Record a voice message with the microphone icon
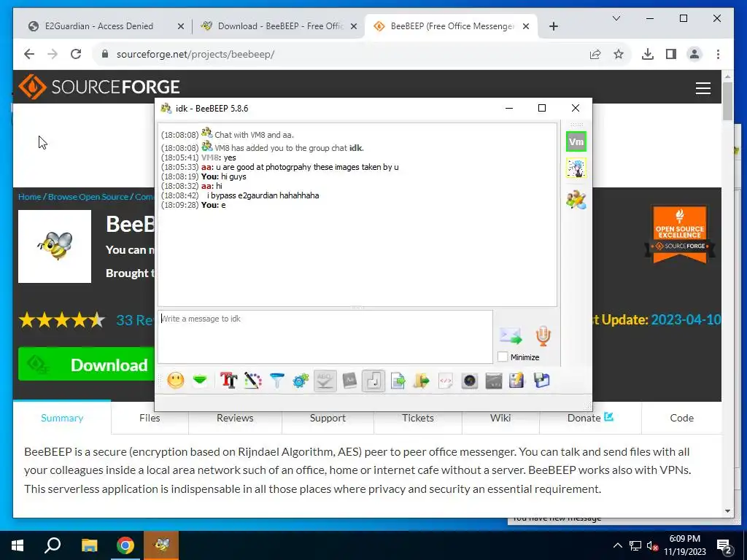 (543, 335)
